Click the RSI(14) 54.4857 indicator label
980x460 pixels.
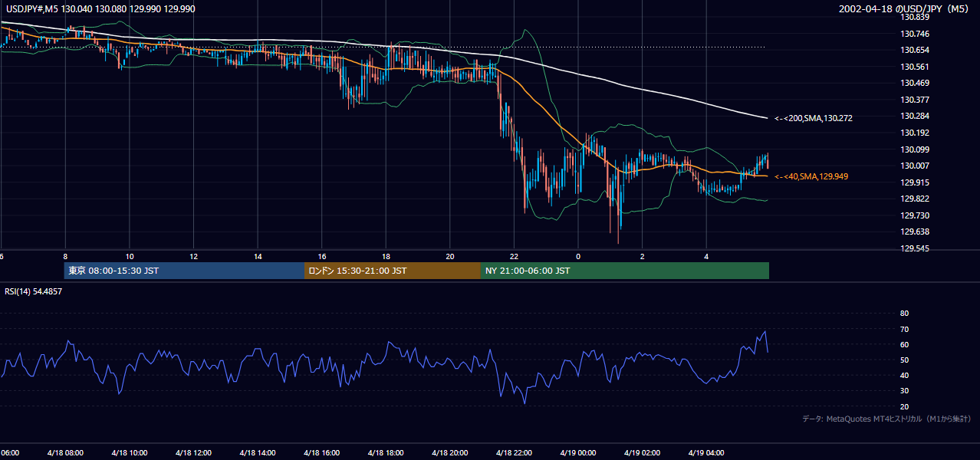click(x=32, y=291)
